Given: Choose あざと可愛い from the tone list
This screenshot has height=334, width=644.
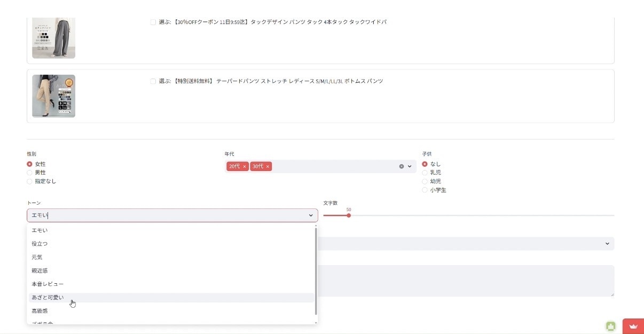Looking at the screenshot, I should 171,298.
